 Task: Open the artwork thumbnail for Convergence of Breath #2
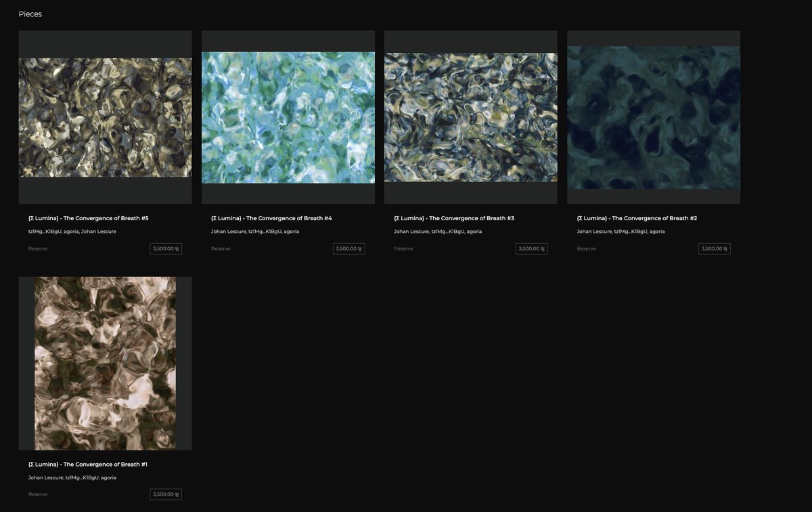tap(653, 116)
